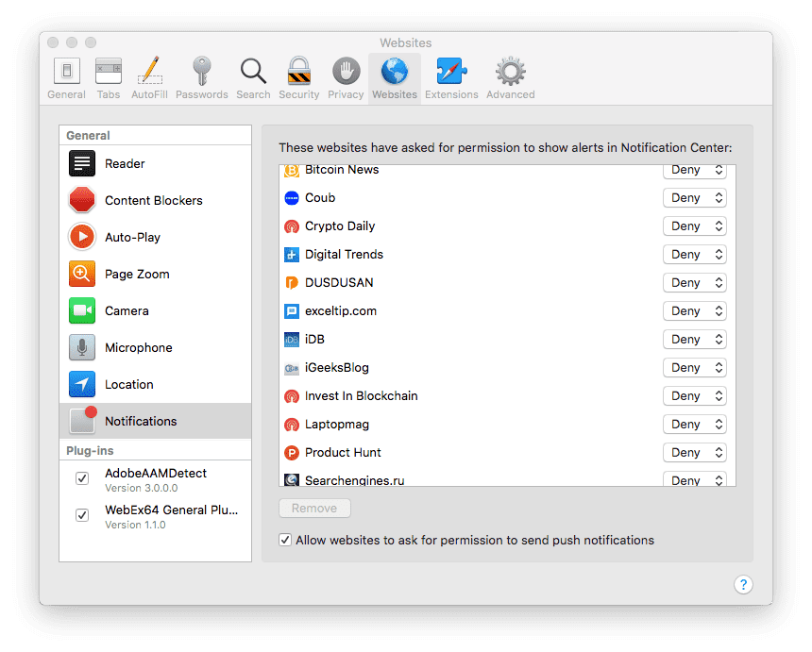The image size is (812, 652).
Task: Select the Microphone icon in sidebar
Action: (82, 347)
